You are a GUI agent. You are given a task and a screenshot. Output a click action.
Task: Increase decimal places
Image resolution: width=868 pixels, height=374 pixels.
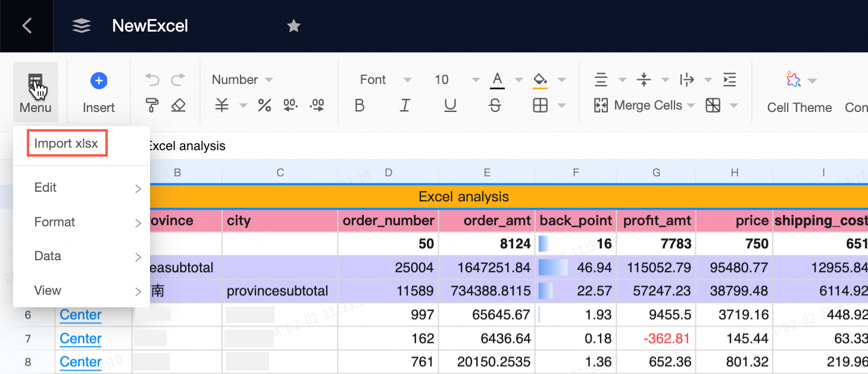pos(317,105)
